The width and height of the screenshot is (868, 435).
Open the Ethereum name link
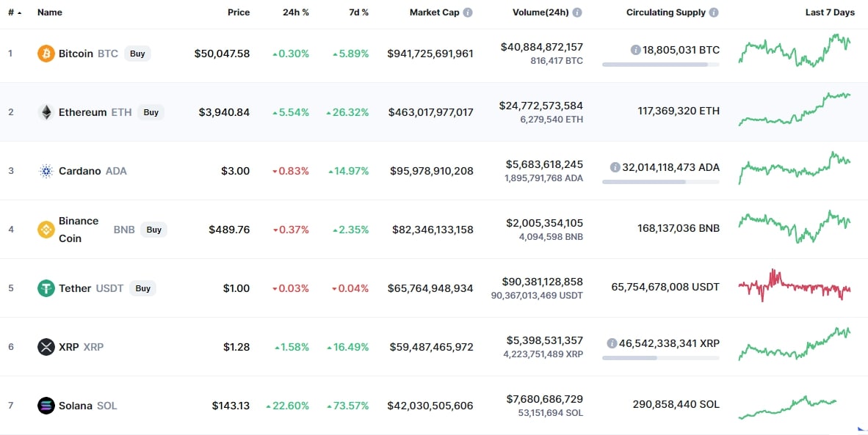82,112
